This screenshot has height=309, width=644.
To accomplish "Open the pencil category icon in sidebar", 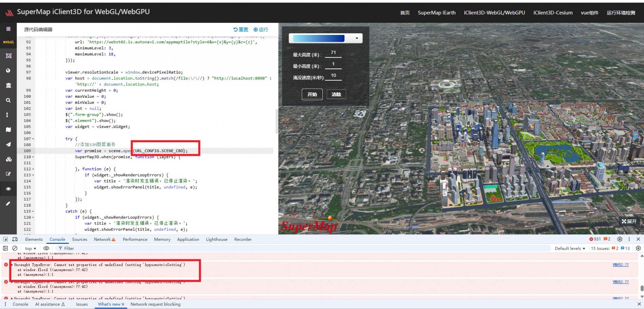I will (8, 204).
